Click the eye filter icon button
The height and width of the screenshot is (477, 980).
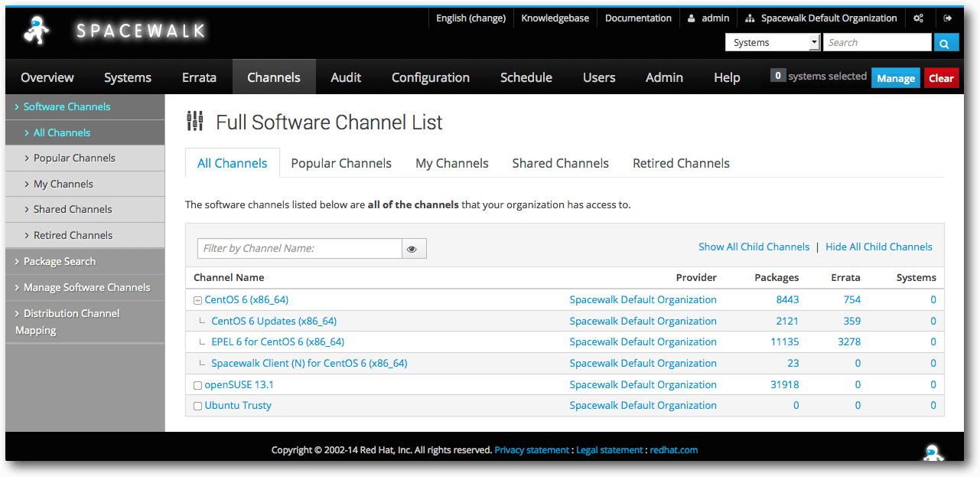[x=414, y=249]
